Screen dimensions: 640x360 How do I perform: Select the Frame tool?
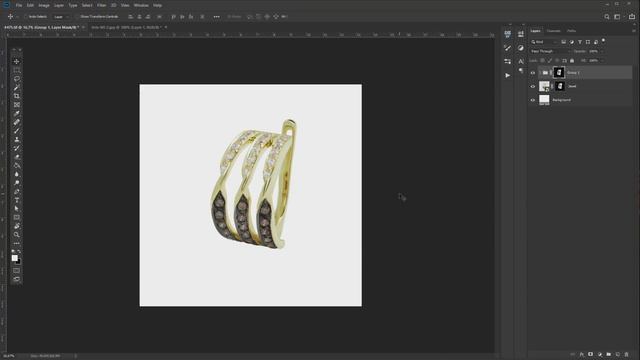point(16,105)
